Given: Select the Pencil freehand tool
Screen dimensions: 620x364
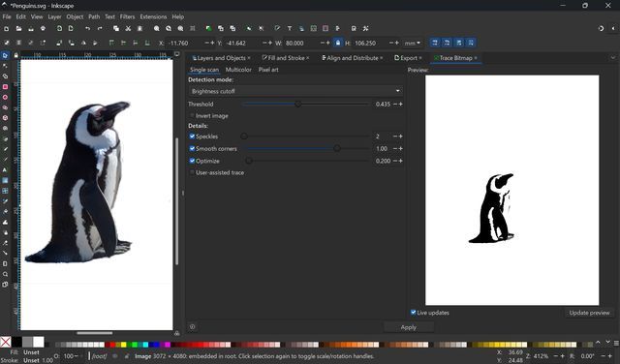Looking at the screenshot, I should [5, 149].
